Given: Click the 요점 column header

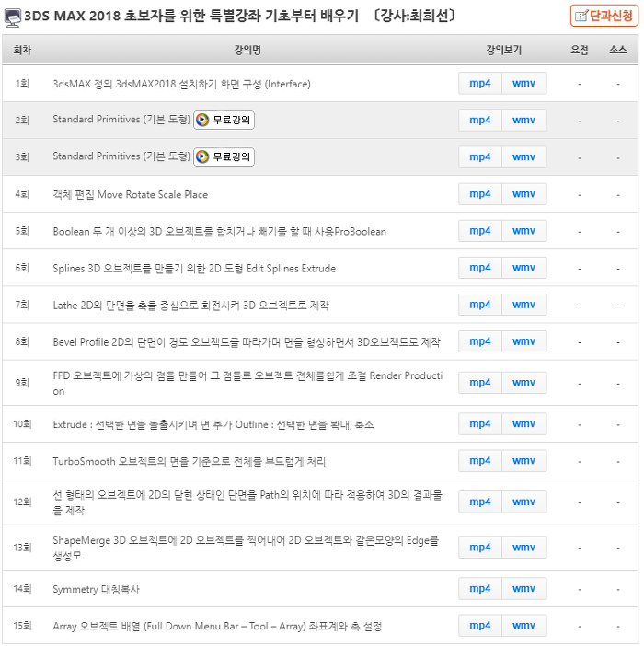Looking at the screenshot, I should tap(580, 50).
